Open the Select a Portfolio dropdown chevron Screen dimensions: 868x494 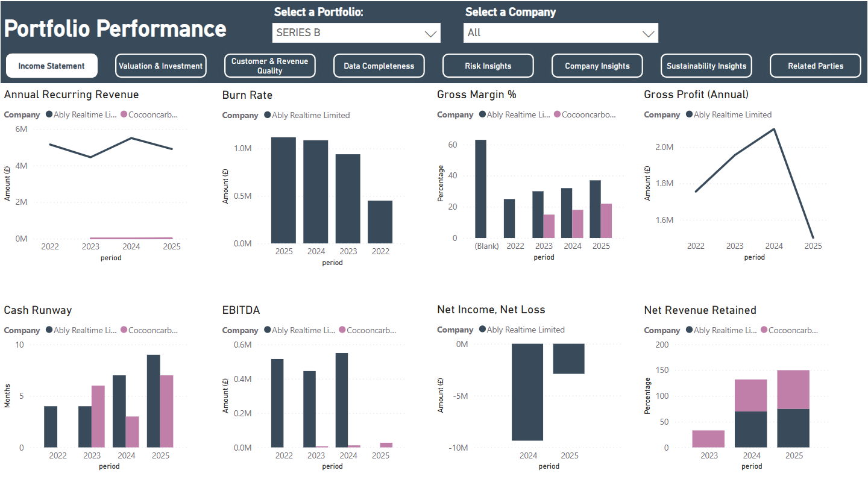pyautogui.click(x=430, y=34)
